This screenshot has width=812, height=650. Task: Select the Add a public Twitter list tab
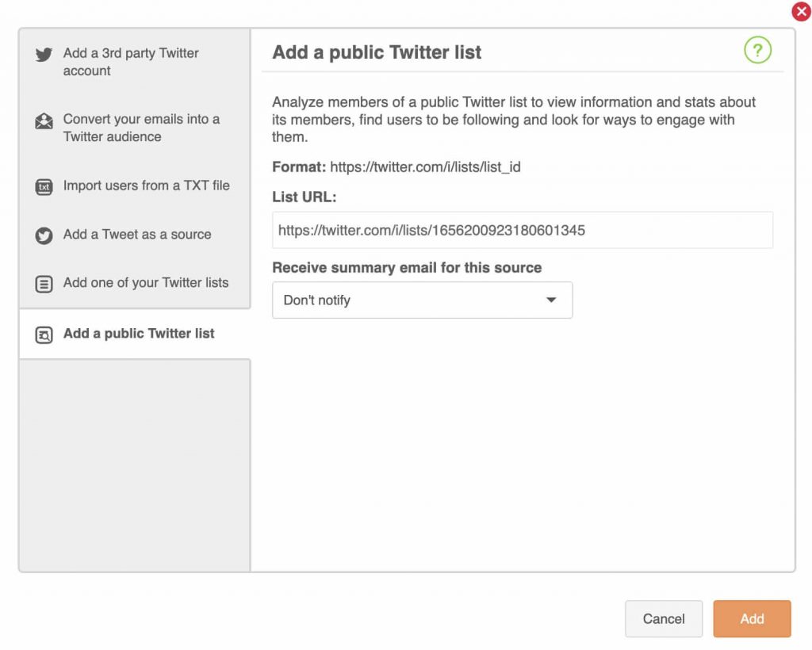coord(135,334)
